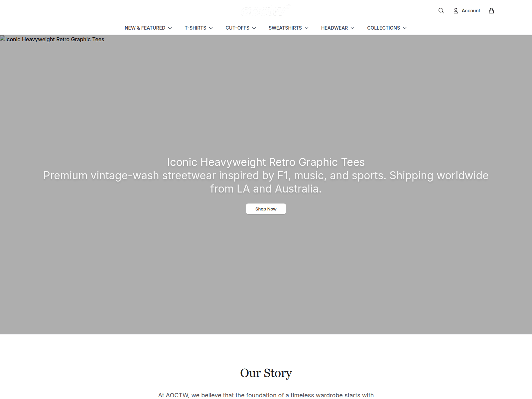Click the 'Premium vintage-wash streetwear' subtitle text
This screenshot has height=399, width=532.
point(266,182)
